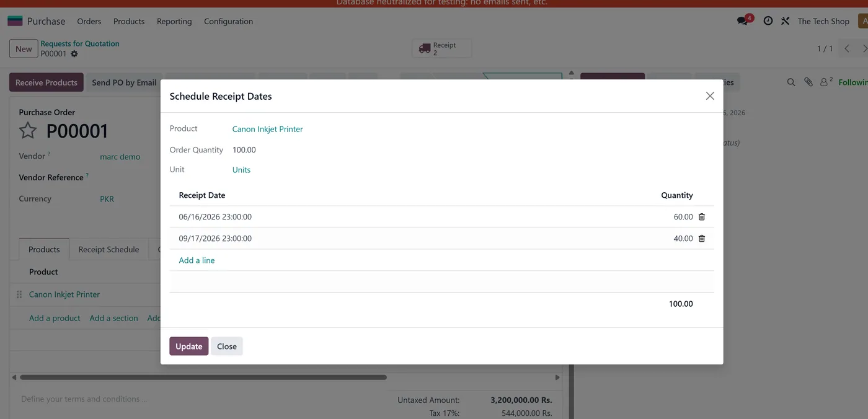Screen dimensions: 868x419
Task: Click the chatter search magnifier icon
Action: tap(791, 82)
